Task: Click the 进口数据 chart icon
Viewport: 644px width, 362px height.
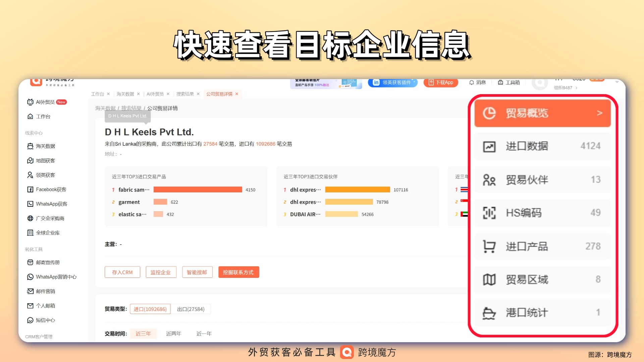Action: pos(489,146)
